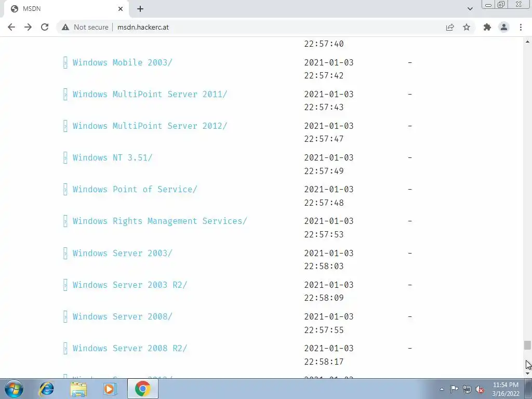Share this page via the share icon
532x399 pixels.
click(450, 27)
